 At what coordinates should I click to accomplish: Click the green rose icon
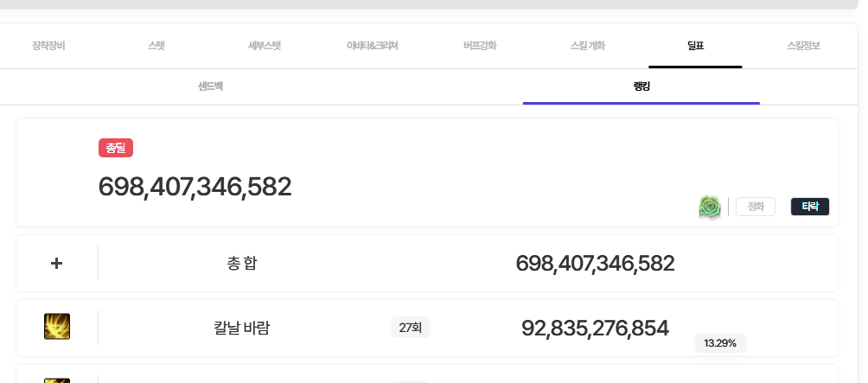pos(710,207)
